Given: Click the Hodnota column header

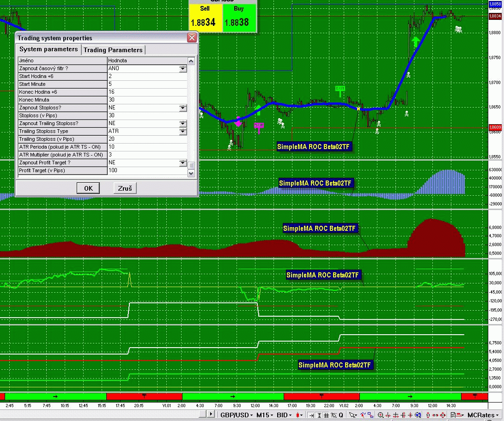Looking at the screenshot, I should coord(147,60).
